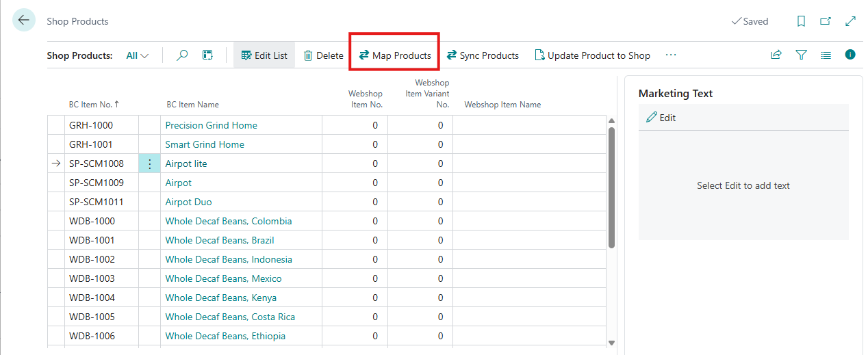This screenshot has height=355, width=868.
Task: Open Whole Decaf Beans, Colombia link
Action: click(229, 221)
